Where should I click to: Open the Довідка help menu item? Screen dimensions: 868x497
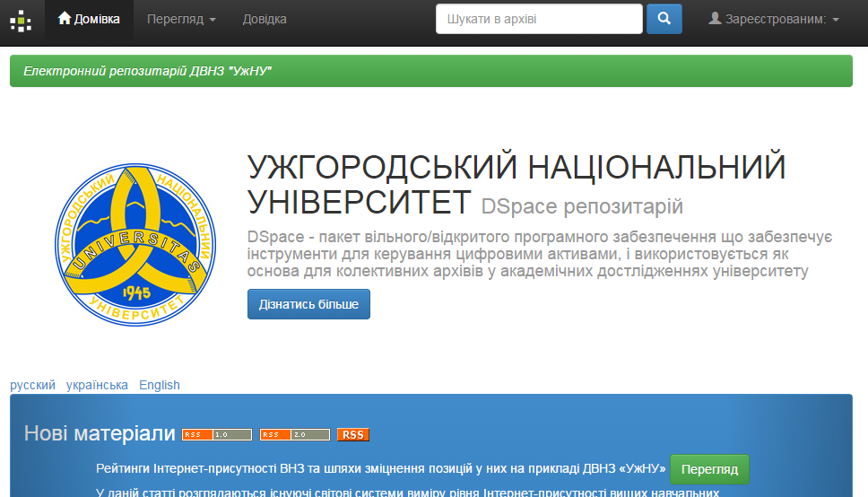265,19
